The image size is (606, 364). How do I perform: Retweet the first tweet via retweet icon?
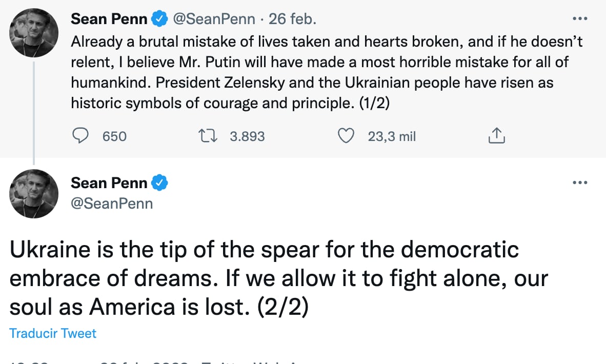coord(208,136)
